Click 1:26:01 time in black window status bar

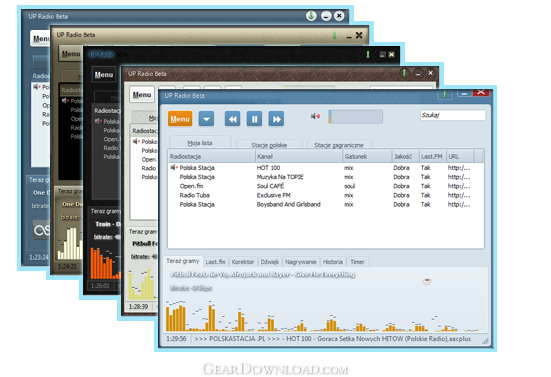pos(100,286)
